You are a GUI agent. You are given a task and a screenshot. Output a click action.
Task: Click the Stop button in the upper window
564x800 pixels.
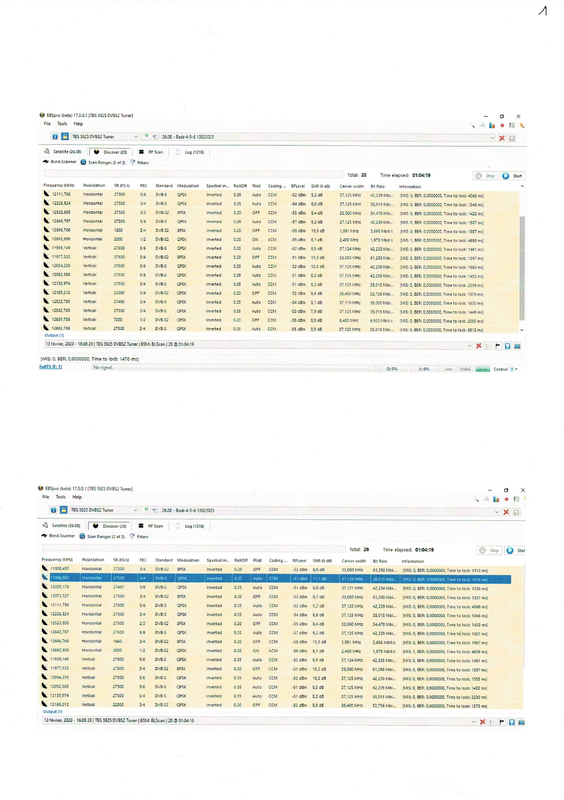pyautogui.click(x=485, y=176)
